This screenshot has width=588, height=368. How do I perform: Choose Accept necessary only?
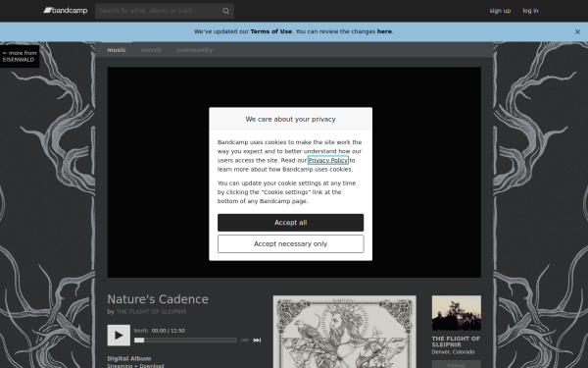[x=291, y=244]
